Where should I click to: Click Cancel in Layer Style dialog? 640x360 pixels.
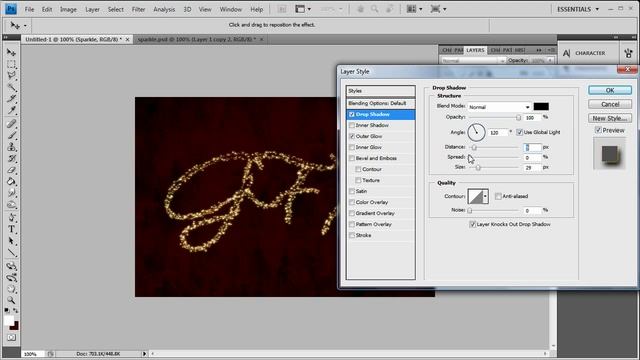[610, 104]
